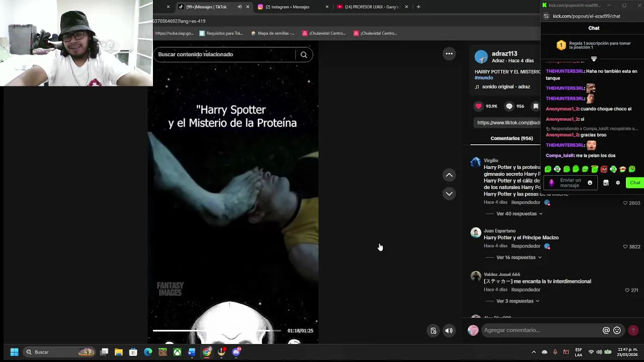Open 'Mapa de semillas' bookmark

[x=272, y=33]
